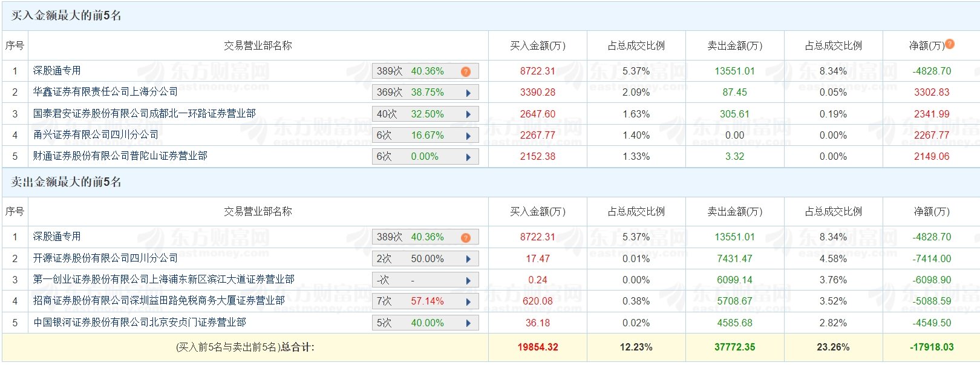Click buy amount 620.08 cell
Image resolution: width=980 pixels, height=365 pixels.
(x=538, y=301)
